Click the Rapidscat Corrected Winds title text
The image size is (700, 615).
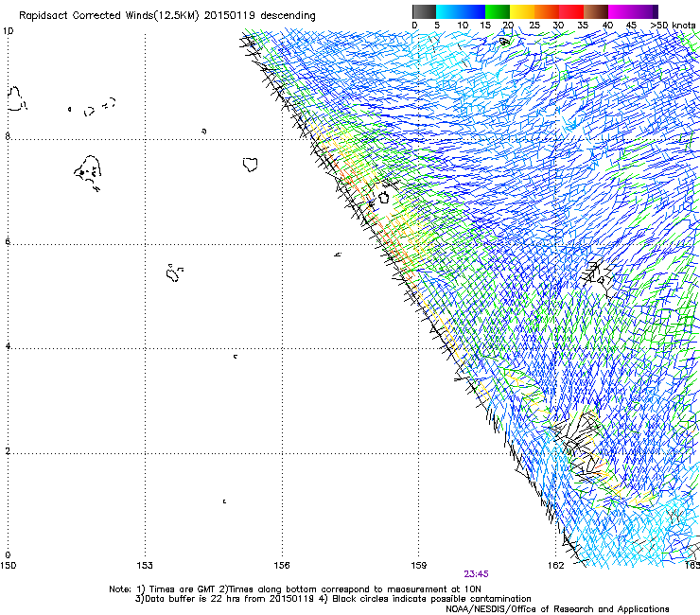(x=167, y=16)
